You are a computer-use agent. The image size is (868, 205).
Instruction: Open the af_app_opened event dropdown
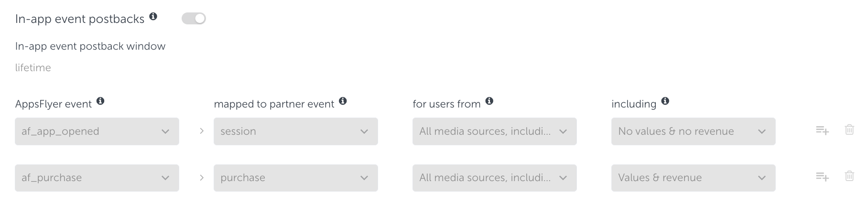click(97, 131)
